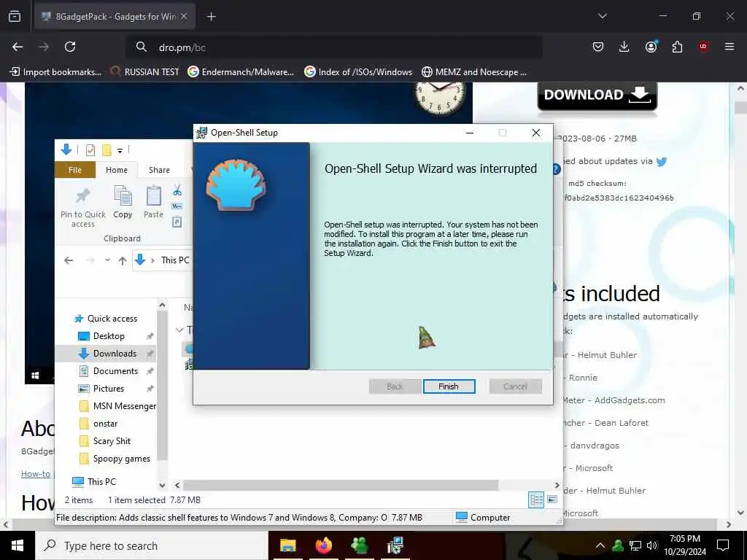Open the installer icon on the taskbar
The width and height of the screenshot is (747, 560).
click(x=395, y=545)
